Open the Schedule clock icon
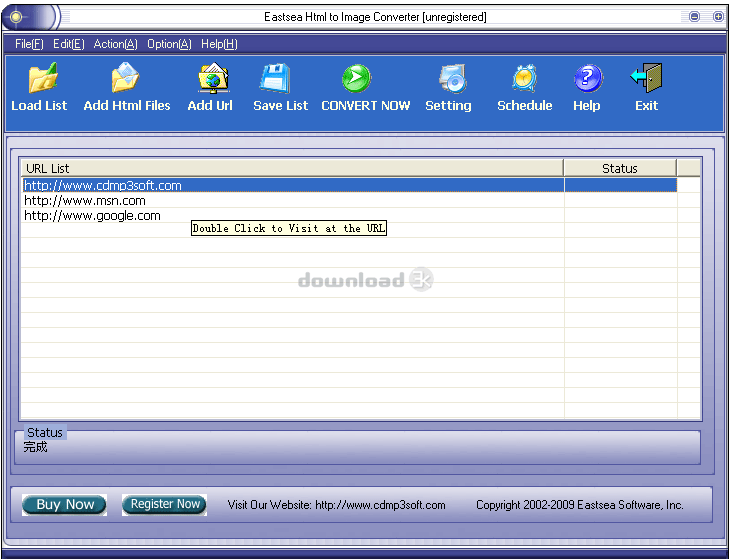Viewport: 733px width, 559px height. point(525,80)
